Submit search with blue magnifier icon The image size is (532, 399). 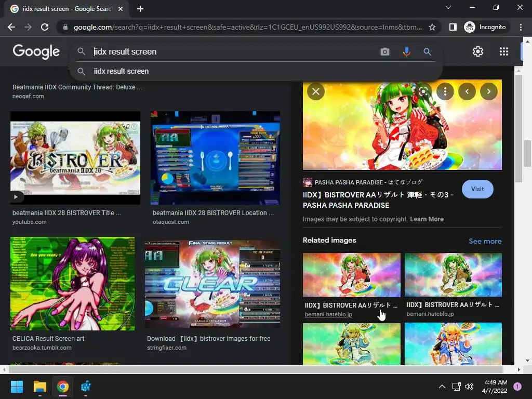pos(427,51)
